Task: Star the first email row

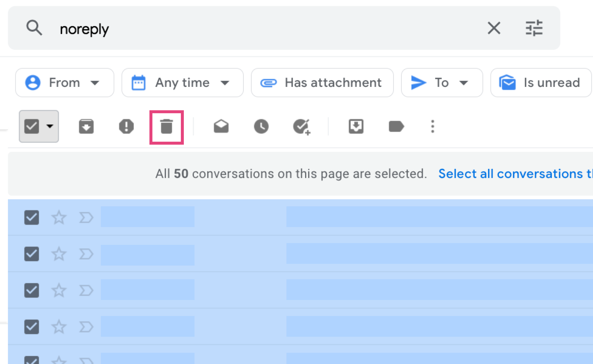Action: click(59, 218)
